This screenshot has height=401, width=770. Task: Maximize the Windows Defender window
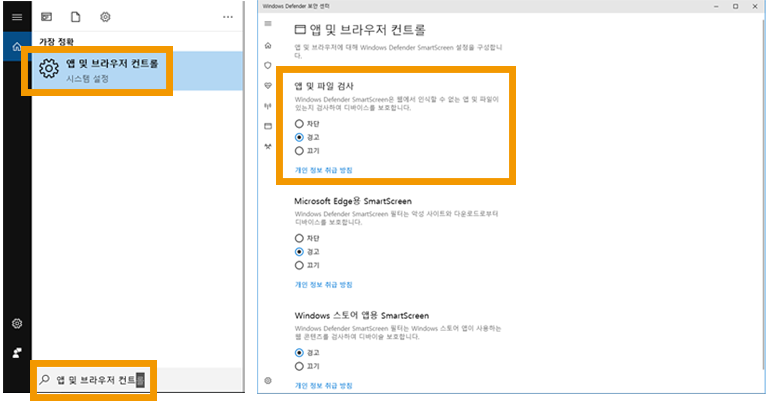pos(736,6)
